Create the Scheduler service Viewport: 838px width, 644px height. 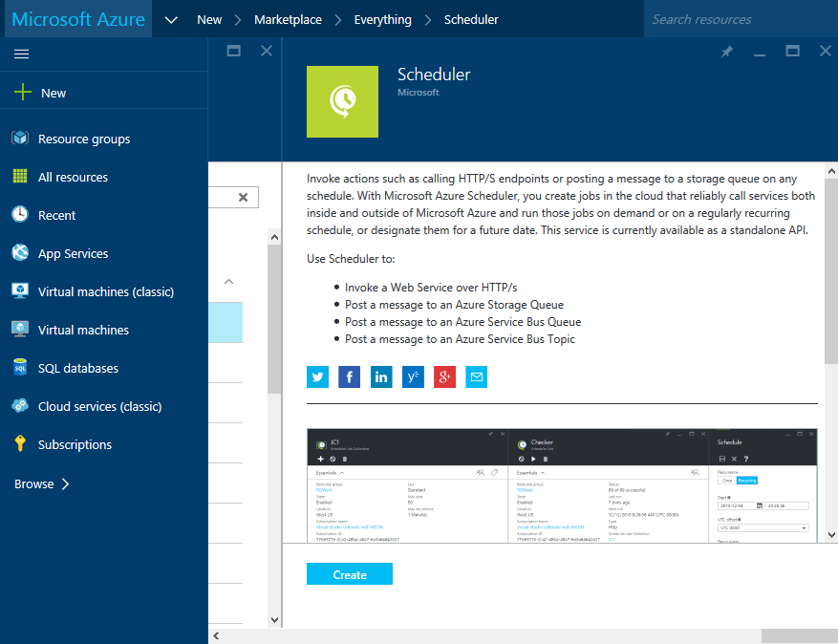[349, 573]
